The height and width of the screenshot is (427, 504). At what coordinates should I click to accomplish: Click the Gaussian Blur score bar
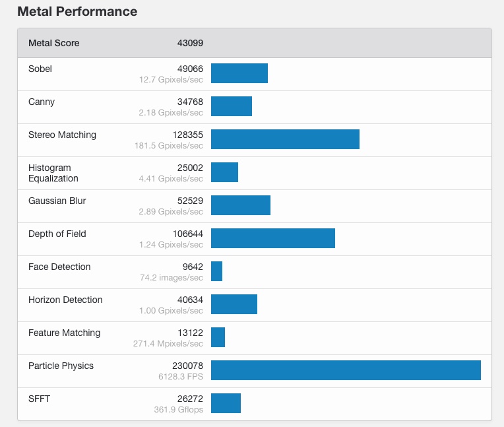coord(241,205)
